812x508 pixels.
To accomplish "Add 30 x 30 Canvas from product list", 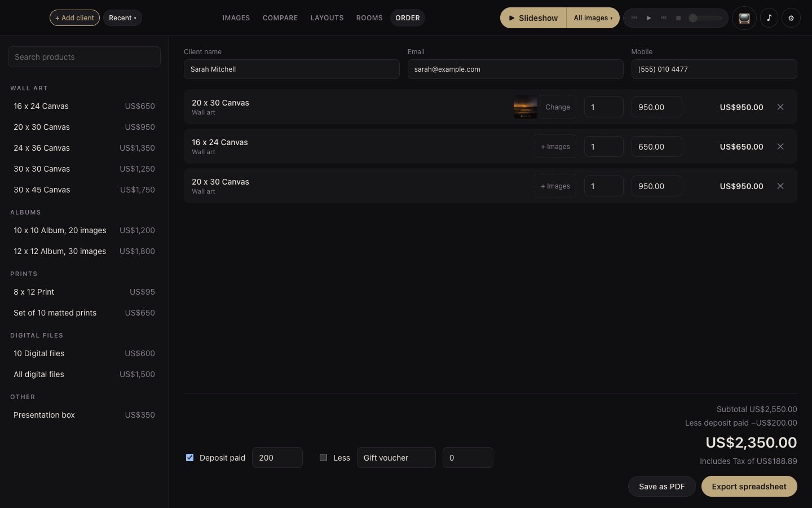I will (84, 169).
